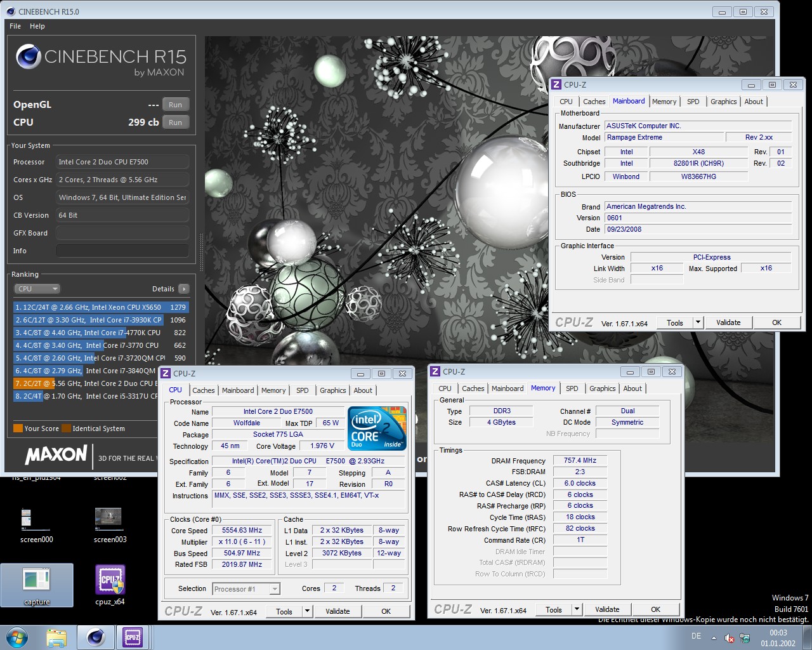Viewport: 812px width, 650px height.
Task: Click the network tray icon
Action: point(745,638)
